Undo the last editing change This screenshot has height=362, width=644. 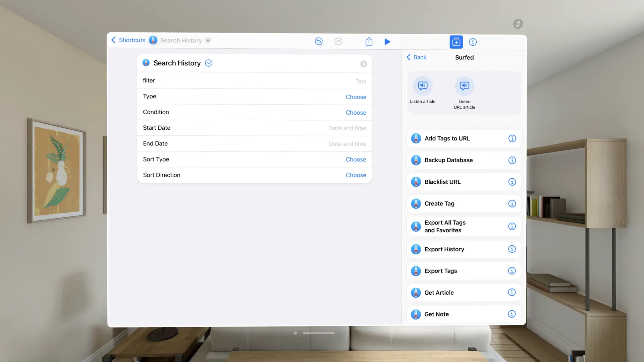tap(319, 41)
